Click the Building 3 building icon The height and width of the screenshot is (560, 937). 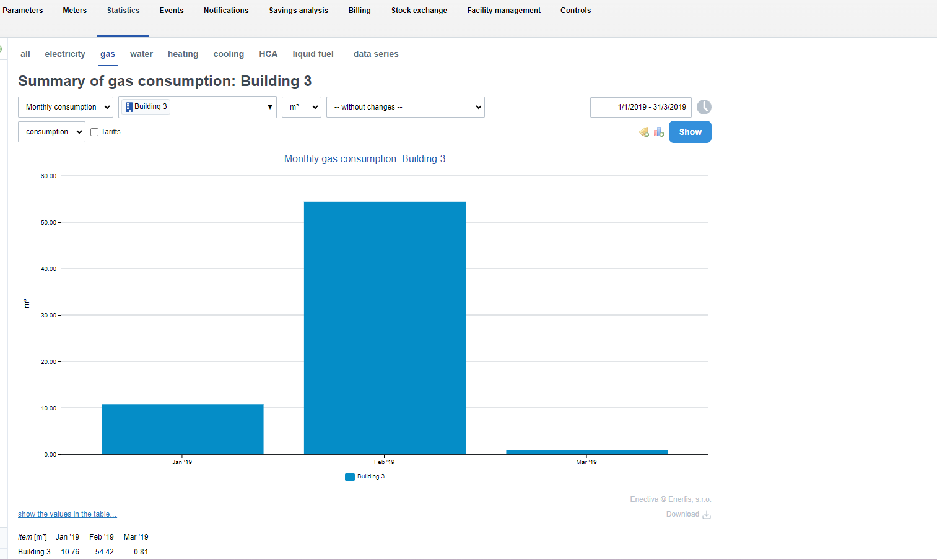point(129,106)
